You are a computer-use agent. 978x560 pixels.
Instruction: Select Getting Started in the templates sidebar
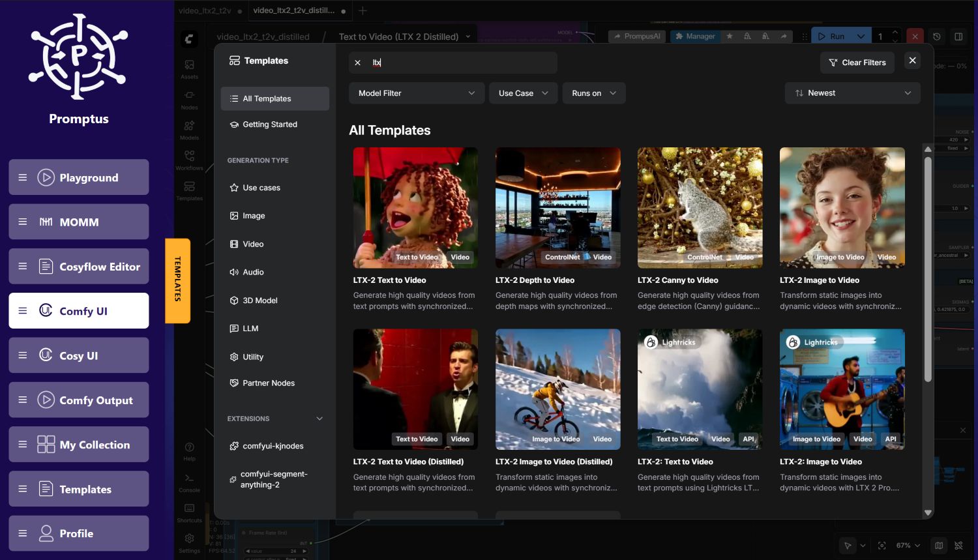click(269, 124)
